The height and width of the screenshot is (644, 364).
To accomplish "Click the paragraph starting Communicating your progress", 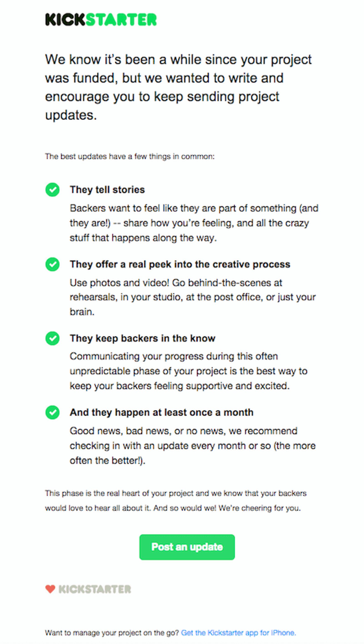I will point(188,371).
